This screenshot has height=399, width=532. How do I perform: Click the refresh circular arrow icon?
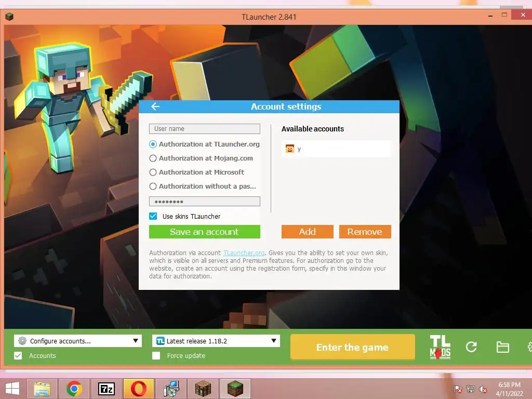tap(471, 347)
